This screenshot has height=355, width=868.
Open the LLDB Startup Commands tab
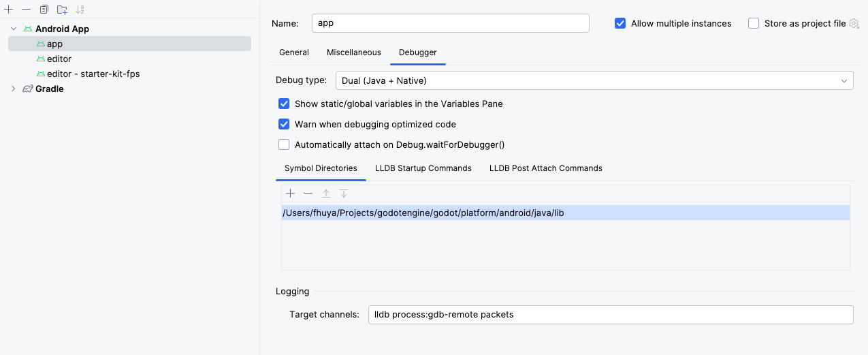(423, 168)
